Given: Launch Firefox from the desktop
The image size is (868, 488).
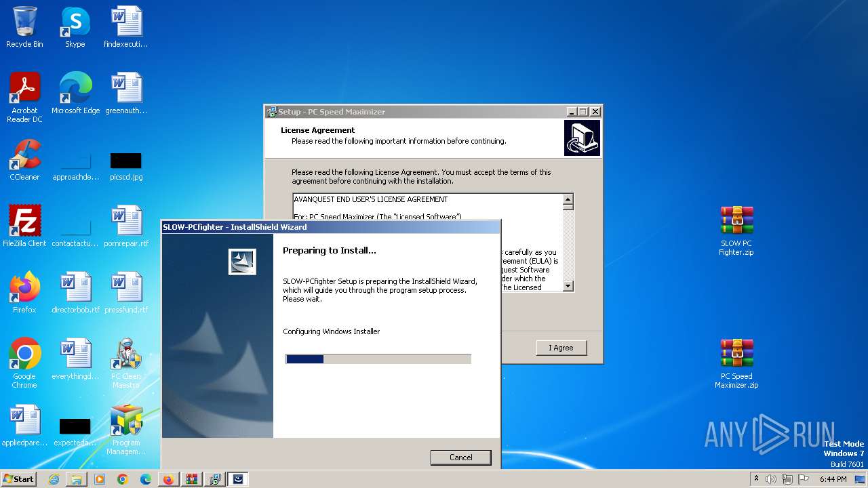Looking at the screenshot, I should [x=24, y=293].
